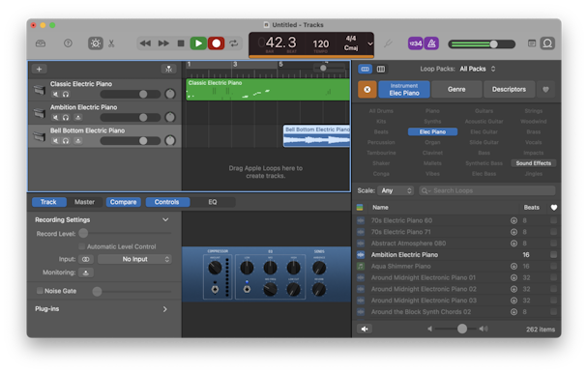Toggle Smart Controls button

point(95,43)
